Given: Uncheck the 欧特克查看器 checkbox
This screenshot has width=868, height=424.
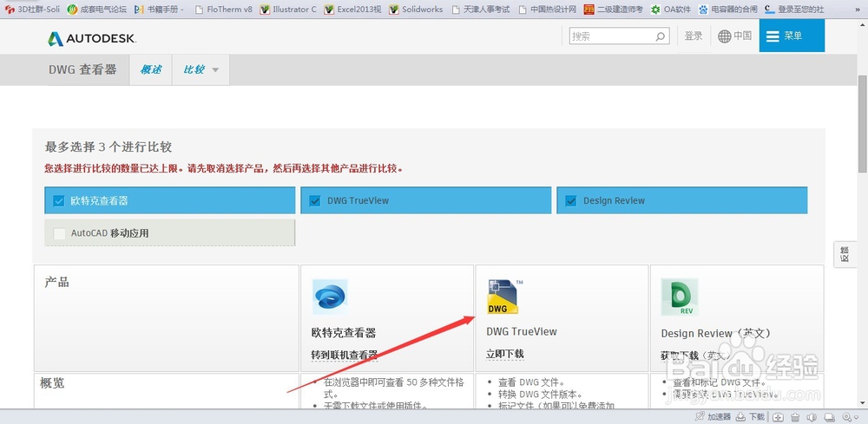Looking at the screenshot, I should pos(59,200).
